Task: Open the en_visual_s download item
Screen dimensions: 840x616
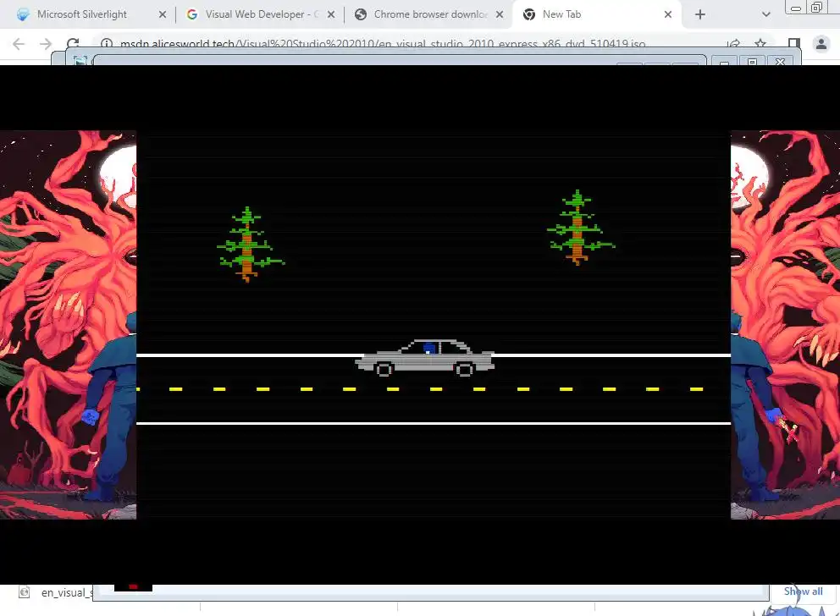Action: (x=56, y=592)
